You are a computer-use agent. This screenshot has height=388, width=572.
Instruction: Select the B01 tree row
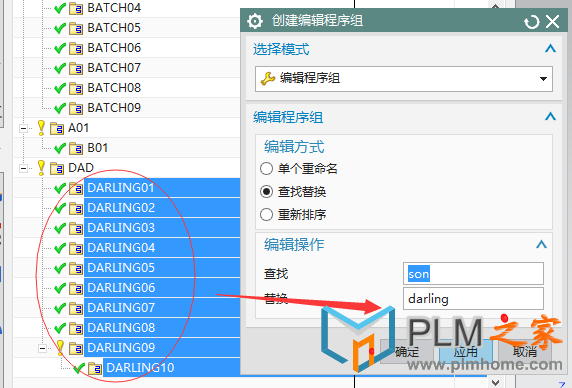[97, 148]
